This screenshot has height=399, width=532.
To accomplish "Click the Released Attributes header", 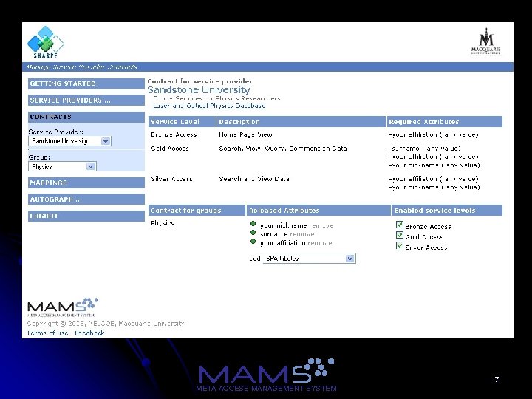I will point(318,211).
